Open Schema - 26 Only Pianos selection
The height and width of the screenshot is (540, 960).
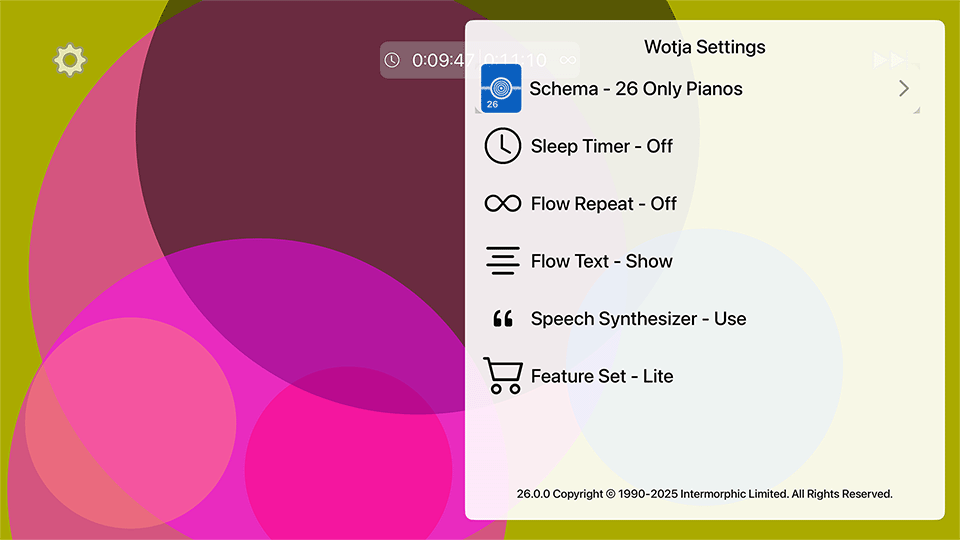point(636,89)
